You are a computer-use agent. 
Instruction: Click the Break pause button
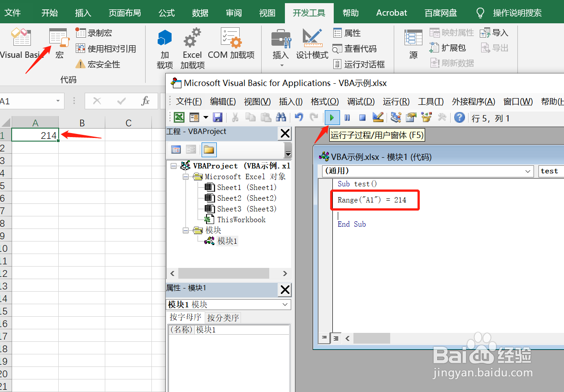[x=347, y=118]
